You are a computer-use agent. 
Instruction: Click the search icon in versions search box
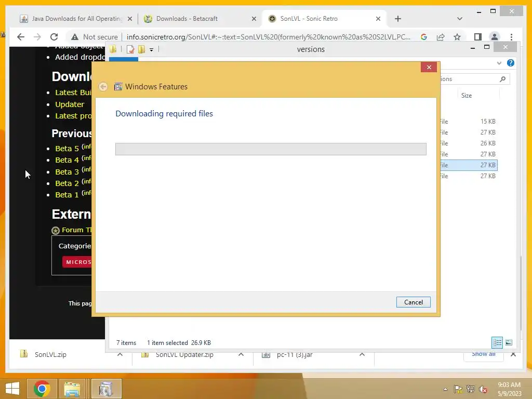(502, 79)
